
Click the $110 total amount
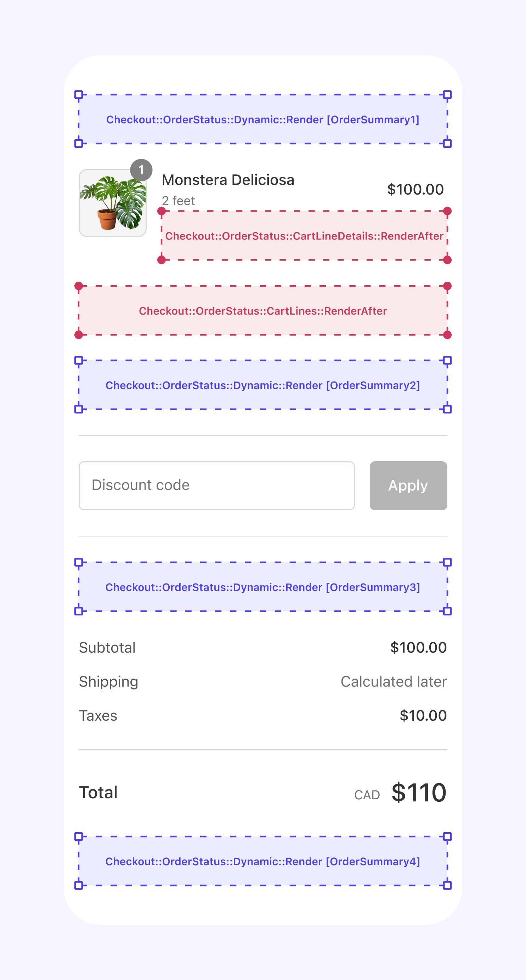click(419, 793)
